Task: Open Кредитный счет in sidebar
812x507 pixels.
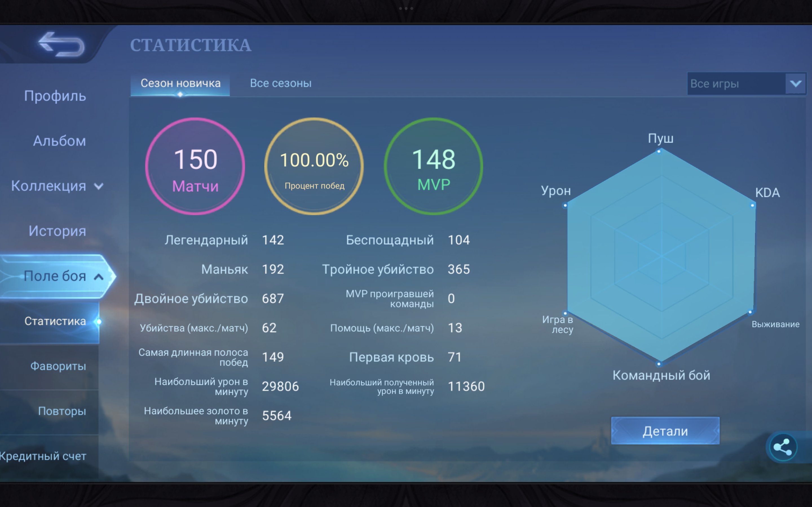Action: coord(43,456)
